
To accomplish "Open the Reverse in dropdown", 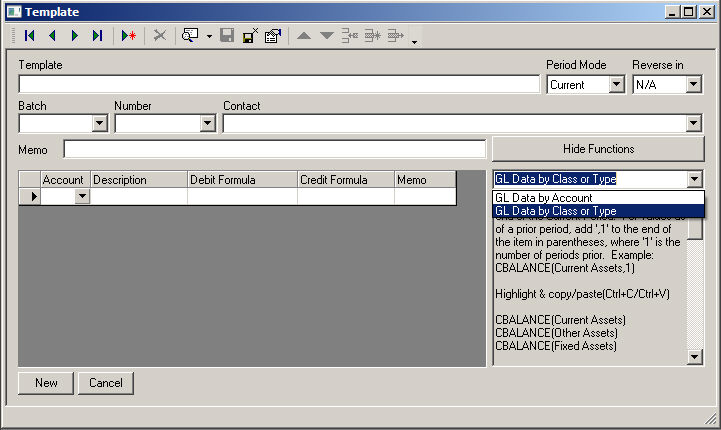I will [x=694, y=85].
